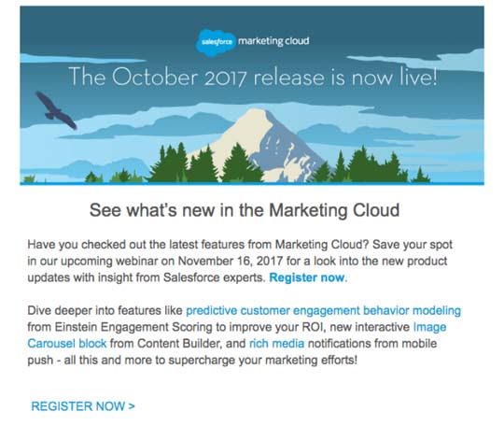
Task: Open predictive customer engagement behavior modeling link
Action: tap(323, 311)
